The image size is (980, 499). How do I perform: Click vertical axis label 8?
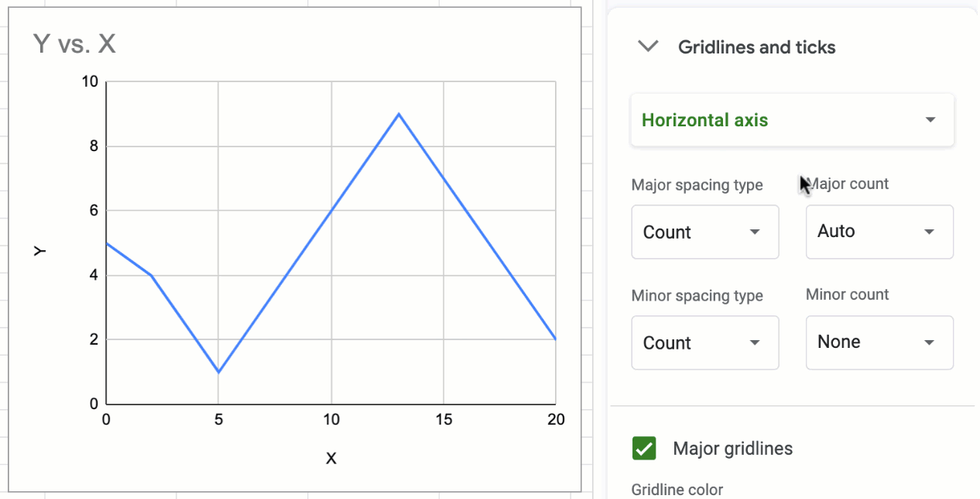click(x=92, y=146)
